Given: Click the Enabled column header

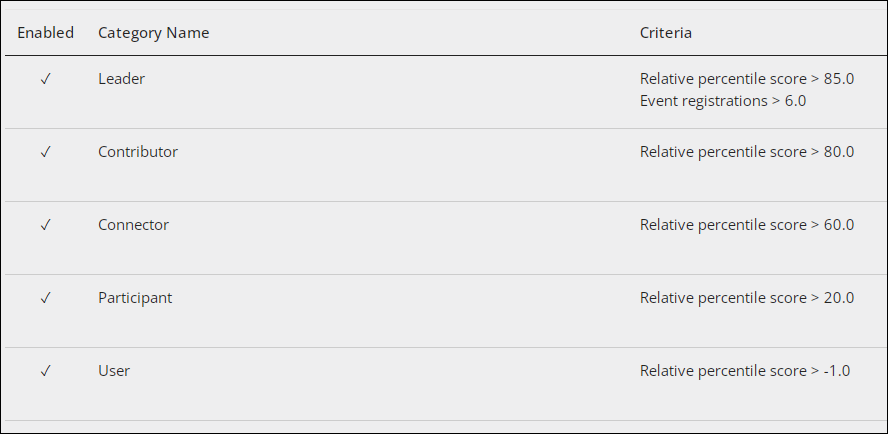Looking at the screenshot, I should (x=45, y=33).
